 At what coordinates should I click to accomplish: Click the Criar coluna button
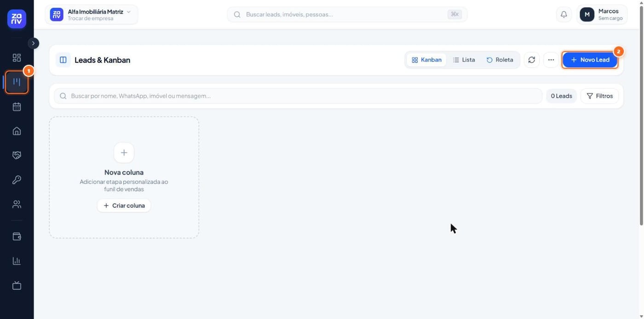click(124, 205)
